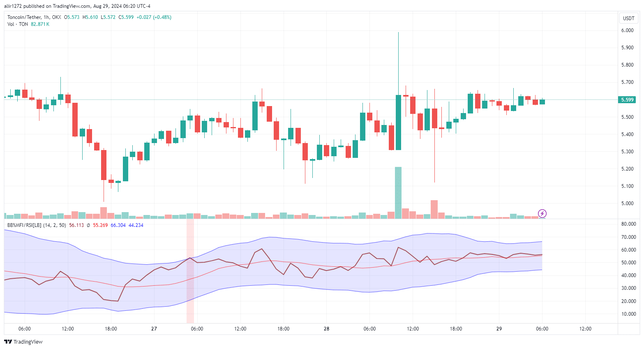Image resolution: width=644 pixels, height=349 pixels.
Task: Click the 5.800 price axis label
Action: pos(627,65)
